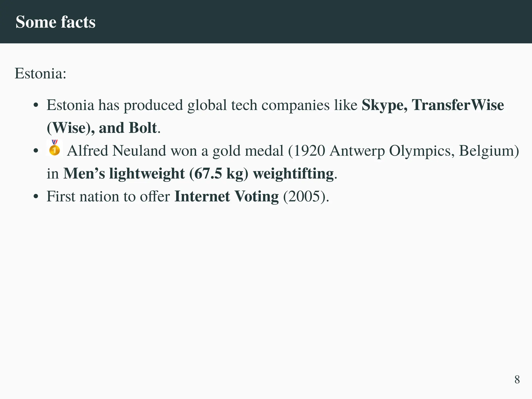This screenshot has height=399, width=532.
Task: Click the "Some facts" slide title
Action: click(56, 22)
